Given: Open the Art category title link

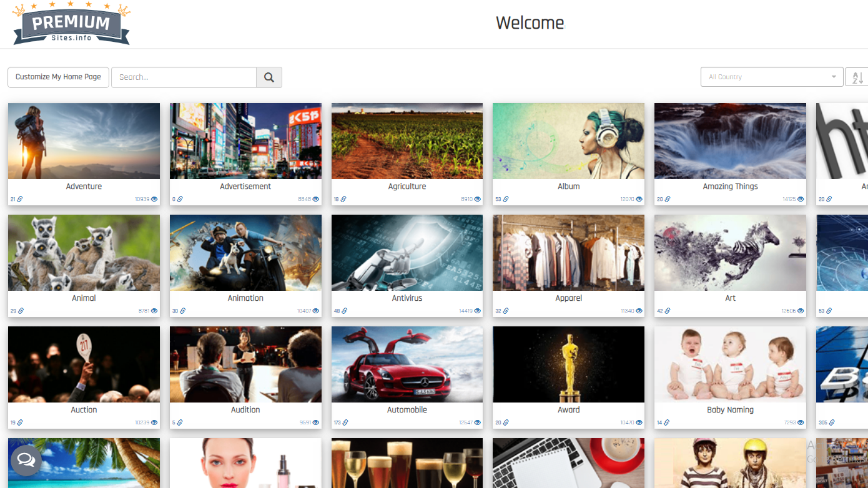Looking at the screenshot, I should [731, 298].
